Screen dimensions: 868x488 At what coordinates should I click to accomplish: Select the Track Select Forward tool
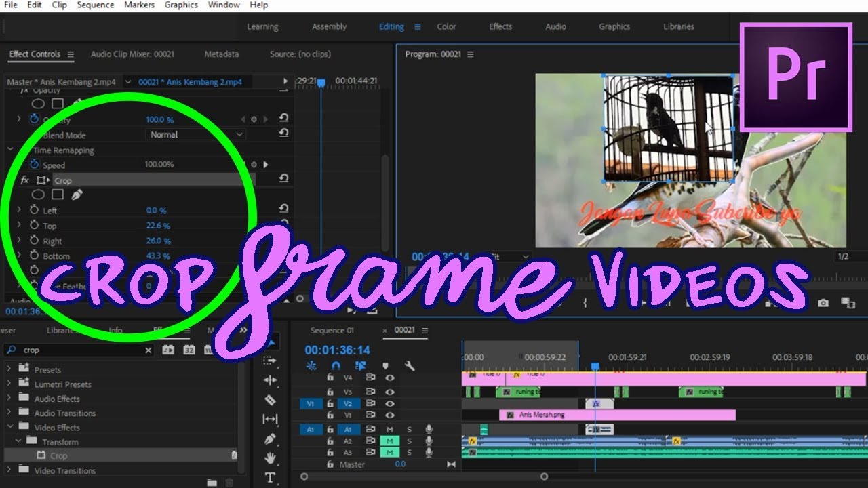(270, 361)
